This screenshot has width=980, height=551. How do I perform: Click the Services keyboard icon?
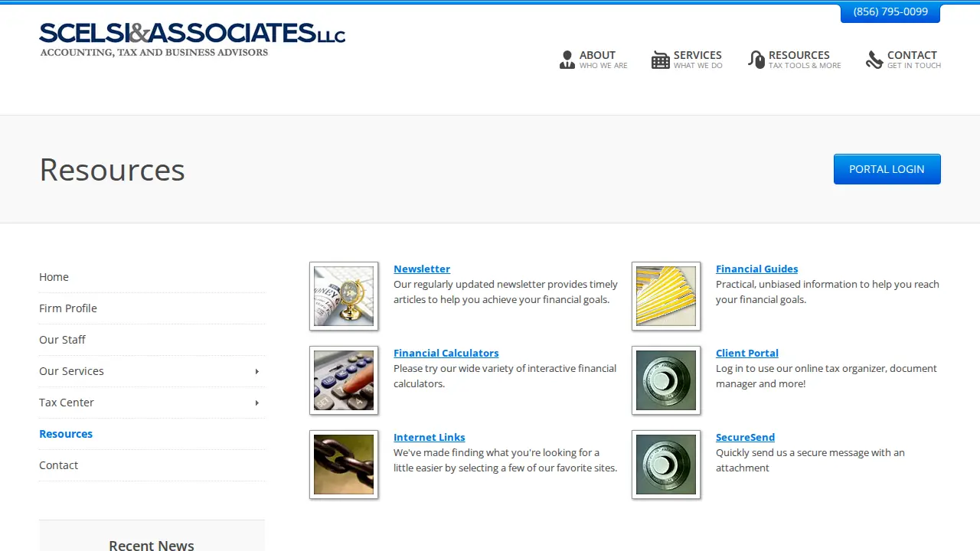(x=660, y=60)
